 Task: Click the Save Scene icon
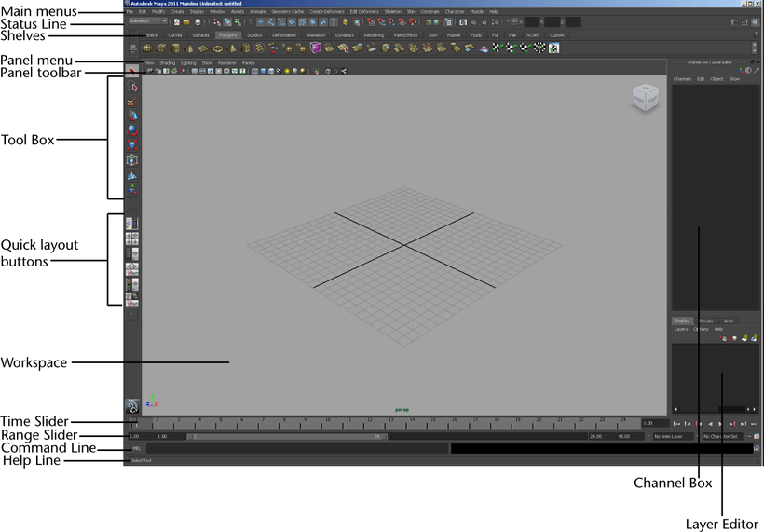[198, 22]
